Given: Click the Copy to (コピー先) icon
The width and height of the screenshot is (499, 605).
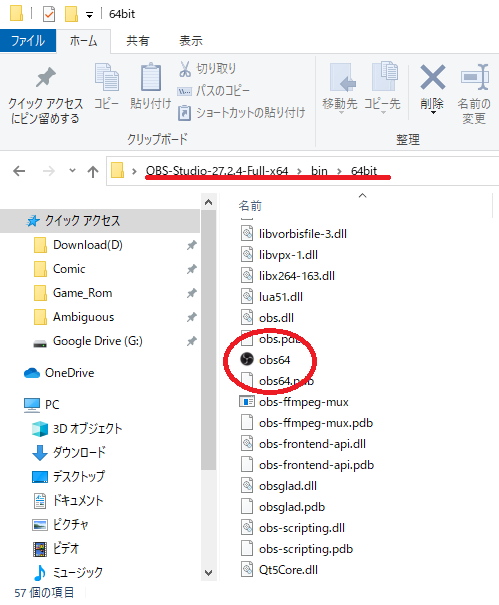Looking at the screenshot, I should [384, 76].
